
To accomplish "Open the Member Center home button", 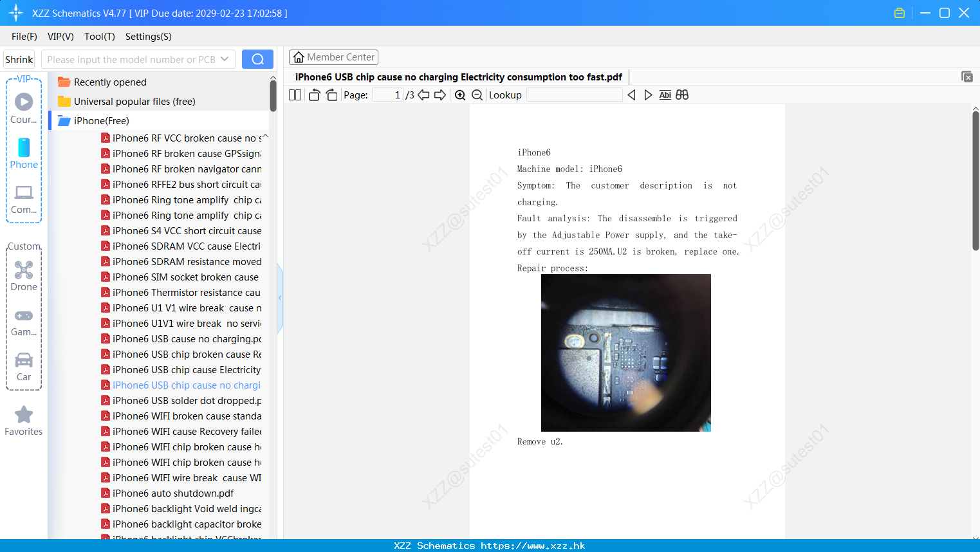I will (x=333, y=57).
